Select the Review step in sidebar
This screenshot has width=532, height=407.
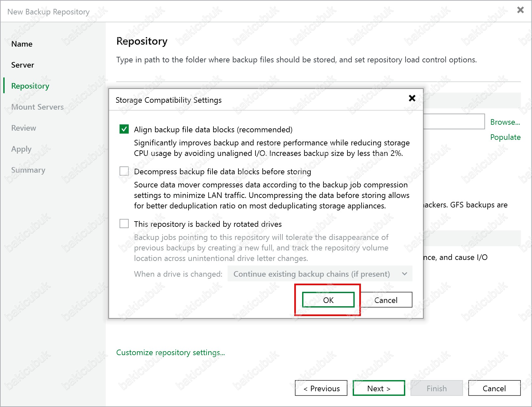pyautogui.click(x=24, y=128)
